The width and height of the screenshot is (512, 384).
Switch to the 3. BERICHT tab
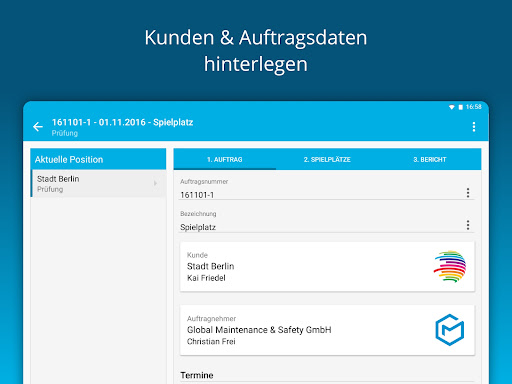click(x=430, y=159)
